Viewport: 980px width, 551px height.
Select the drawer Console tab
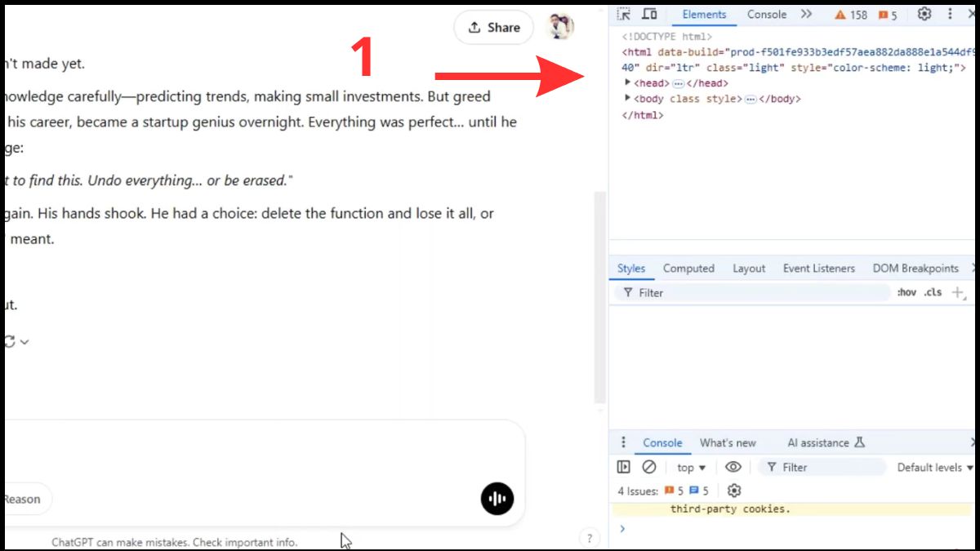pos(662,443)
